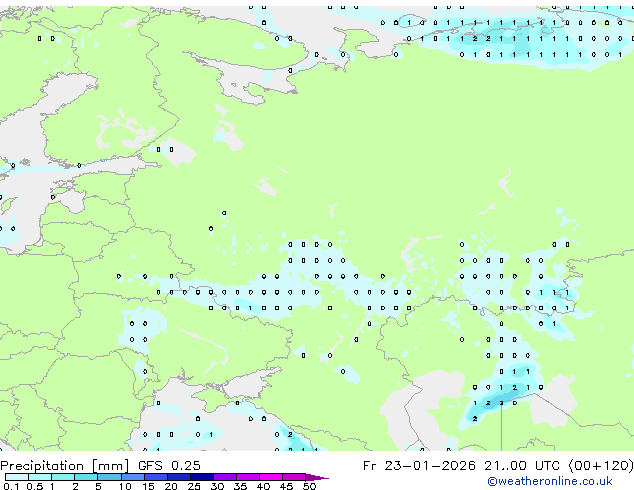Click the '21:00 UTC' time text
The height and width of the screenshot is (490, 634).
[x=522, y=466]
